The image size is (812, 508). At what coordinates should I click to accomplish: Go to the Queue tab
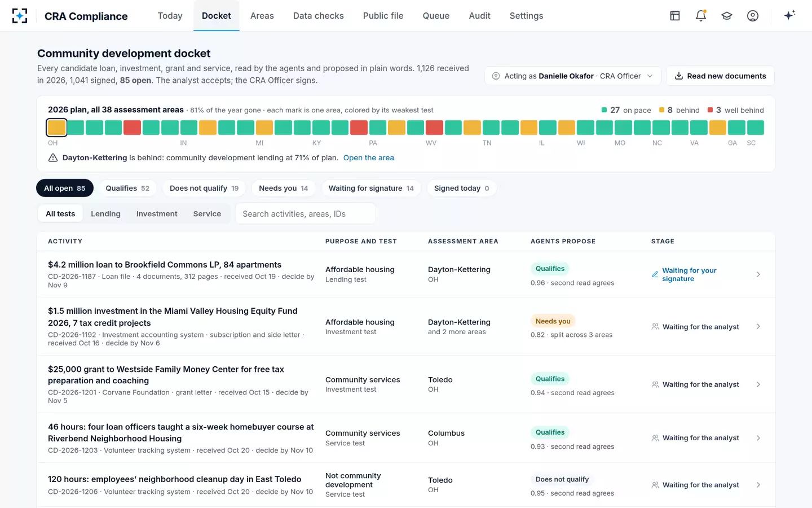pos(436,16)
